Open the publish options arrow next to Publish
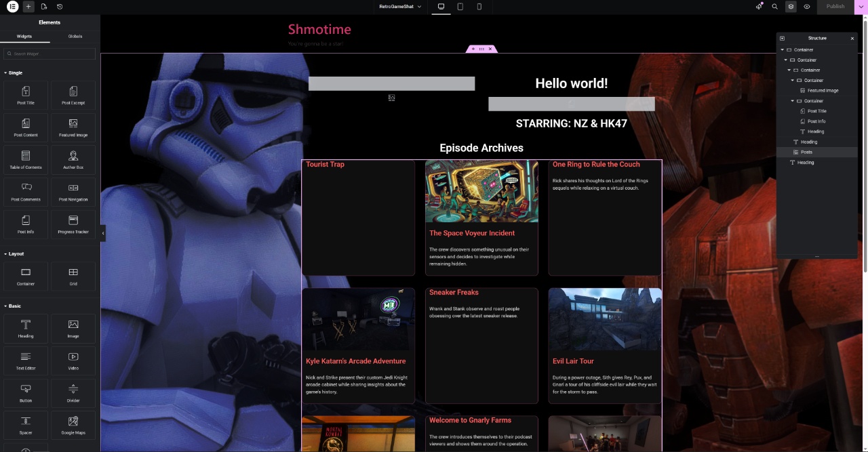This screenshot has width=868, height=452. (861, 7)
